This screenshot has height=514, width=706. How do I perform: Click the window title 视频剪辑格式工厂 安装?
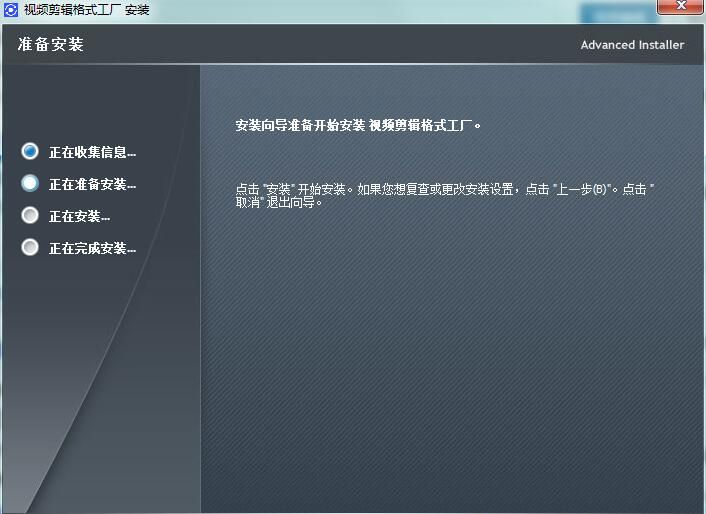[86, 10]
